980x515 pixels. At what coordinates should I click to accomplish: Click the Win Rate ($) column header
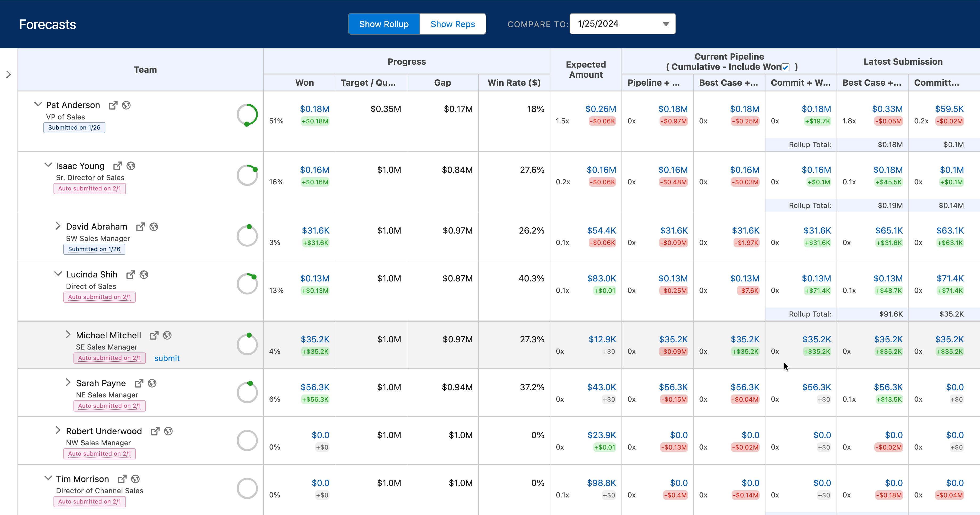point(514,83)
